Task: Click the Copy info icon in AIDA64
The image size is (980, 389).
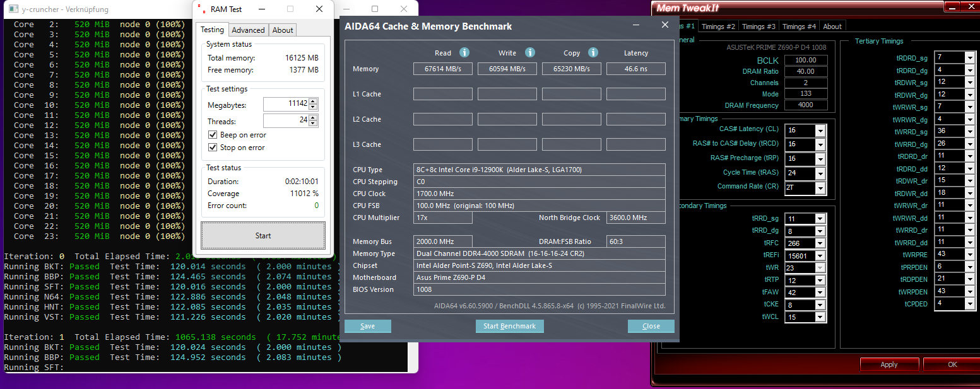Action: (593, 52)
